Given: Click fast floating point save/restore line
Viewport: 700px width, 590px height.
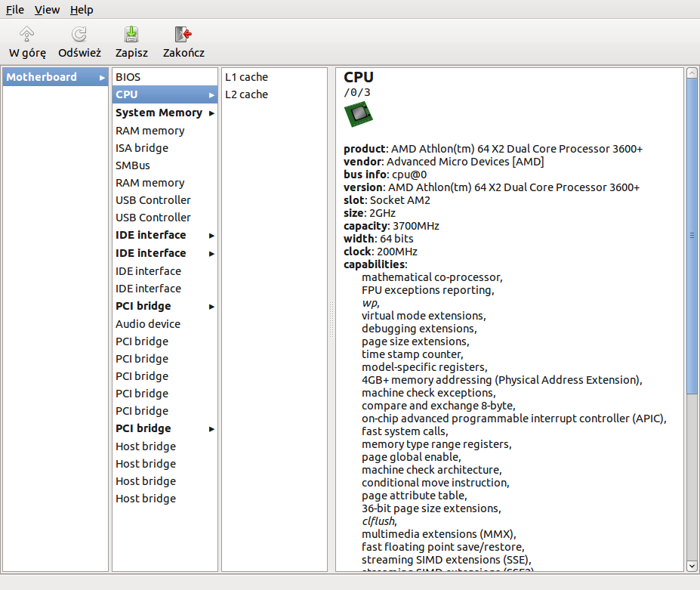Looking at the screenshot, I should 443,547.
